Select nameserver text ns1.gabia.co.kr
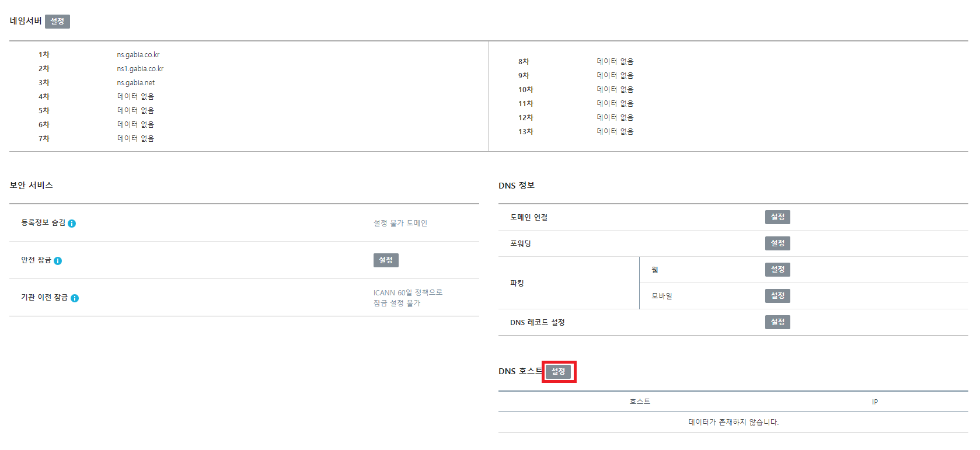Screen dimensions: 980x450 click(x=140, y=69)
